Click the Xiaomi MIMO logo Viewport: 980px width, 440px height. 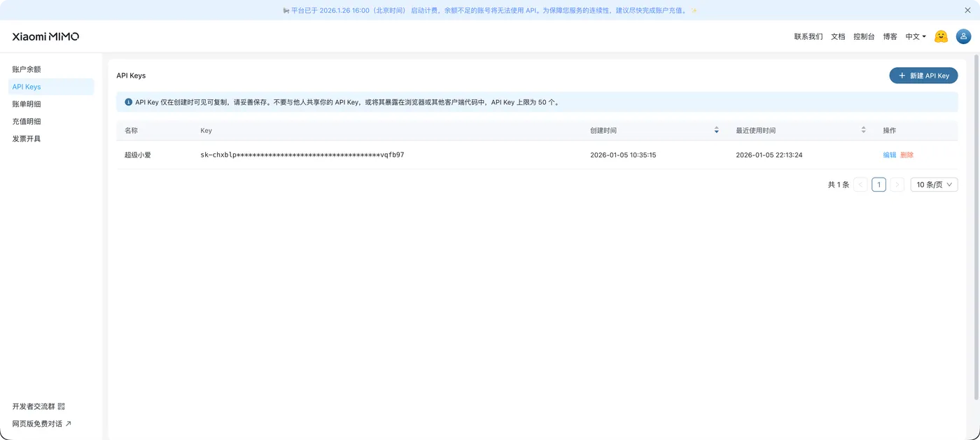[44, 36]
